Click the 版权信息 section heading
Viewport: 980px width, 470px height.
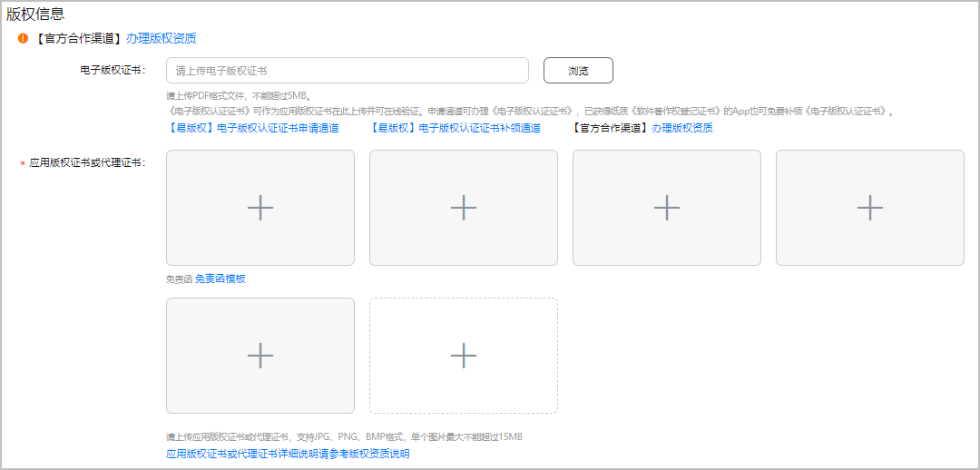(35, 13)
